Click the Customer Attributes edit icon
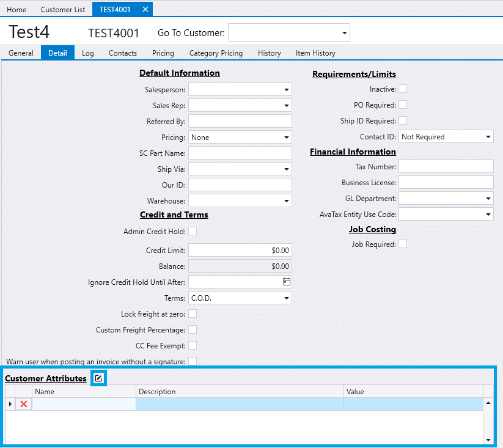This screenshot has height=448, width=503. [x=98, y=378]
